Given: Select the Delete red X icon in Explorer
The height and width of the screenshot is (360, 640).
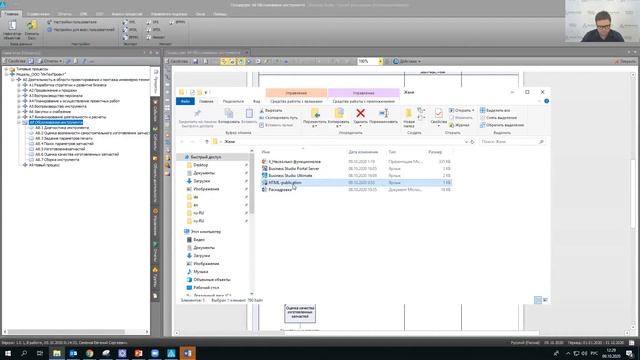Looking at the screenshot, I should [x=360, y=113].
